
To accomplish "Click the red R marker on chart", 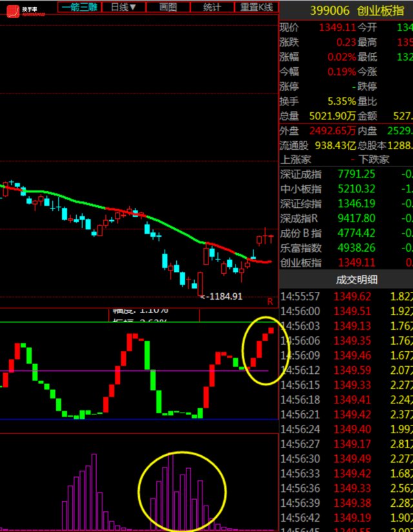I will click(270, 302).
